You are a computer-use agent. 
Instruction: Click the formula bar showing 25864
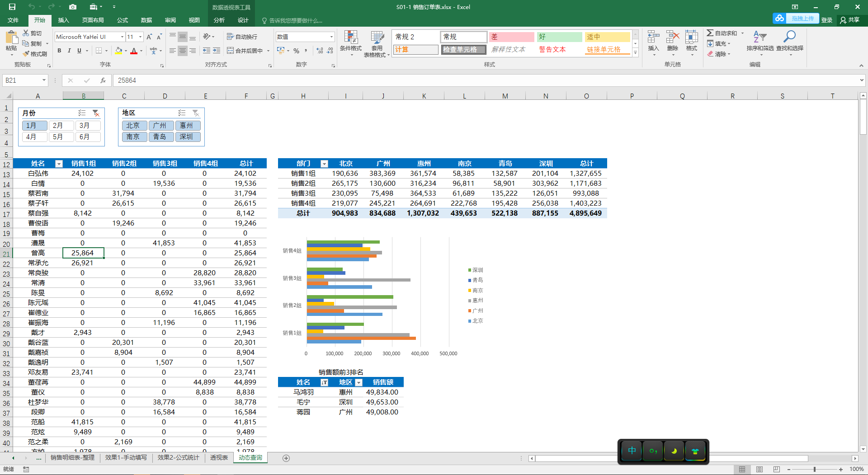point(486,80)
